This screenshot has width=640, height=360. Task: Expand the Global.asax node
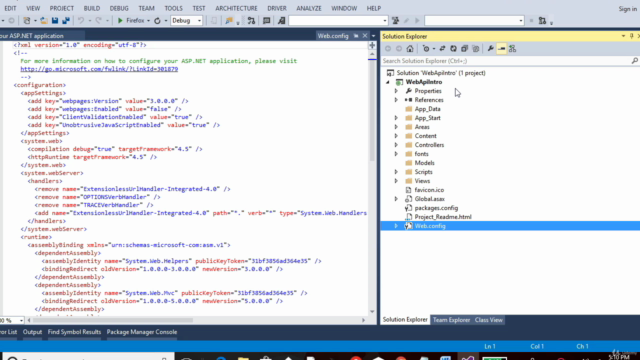coord(396,199)
